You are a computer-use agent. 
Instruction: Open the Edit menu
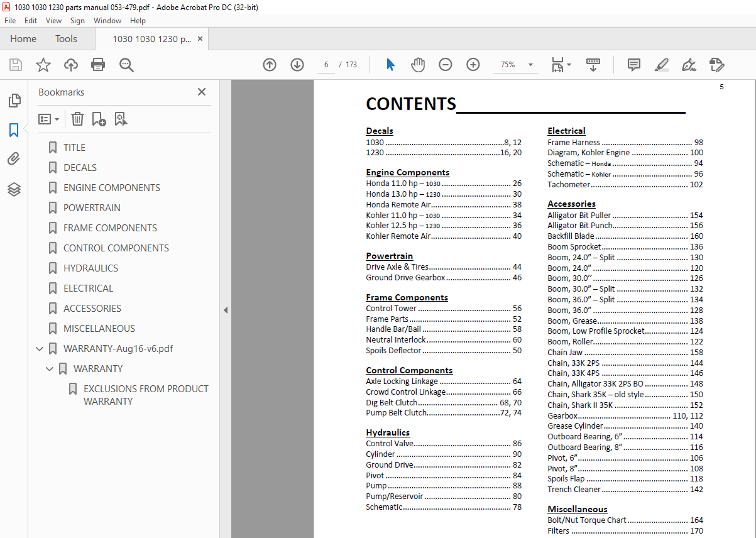pyautogui.click(x=31, y=20)
